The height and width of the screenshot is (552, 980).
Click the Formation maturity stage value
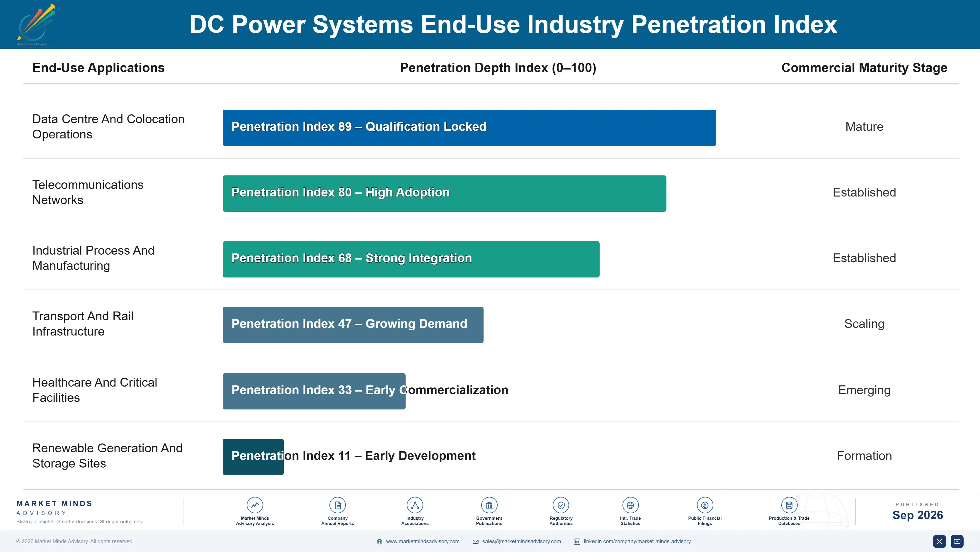tap(864, 456)
